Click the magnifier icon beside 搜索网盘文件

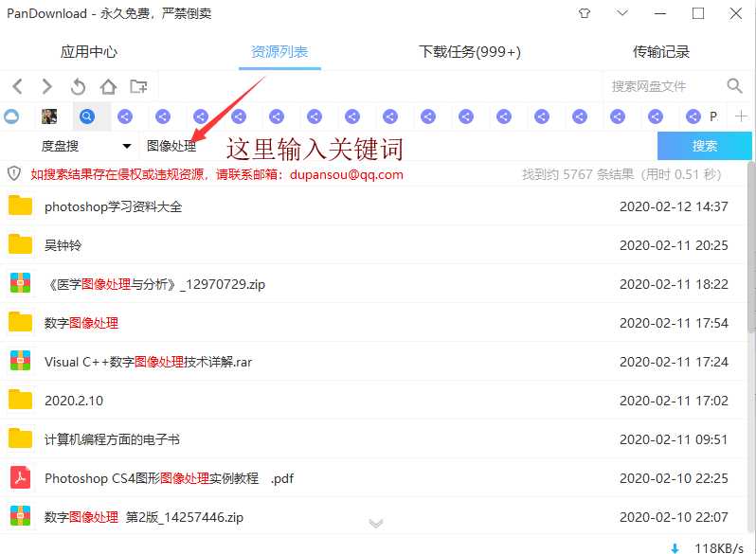click(734, 86)
